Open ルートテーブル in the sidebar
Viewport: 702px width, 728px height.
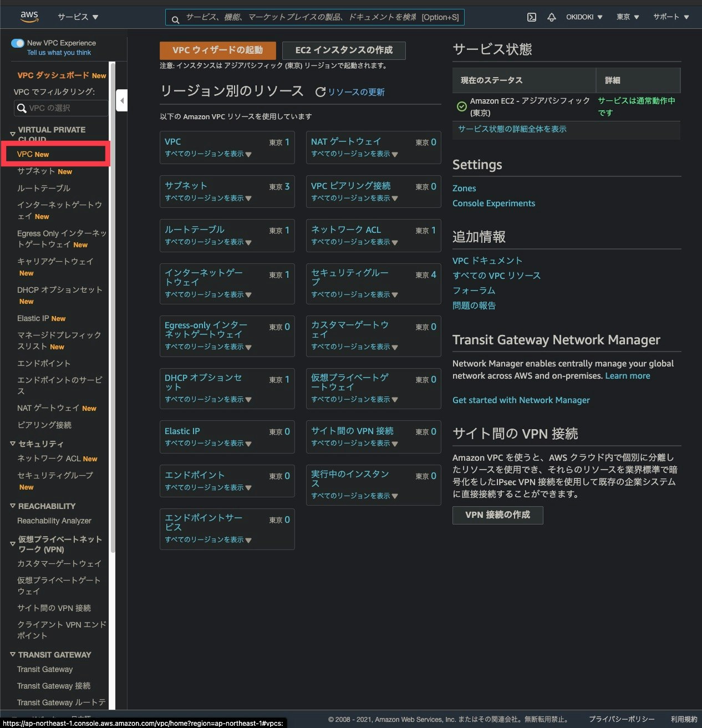point(43,188)
